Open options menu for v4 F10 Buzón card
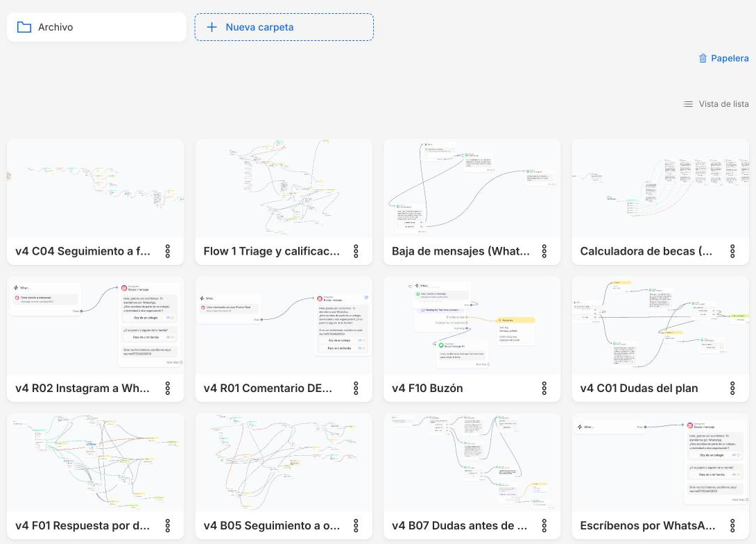The height and width of the screenshot is (544, 756). (x=544, y=389)
